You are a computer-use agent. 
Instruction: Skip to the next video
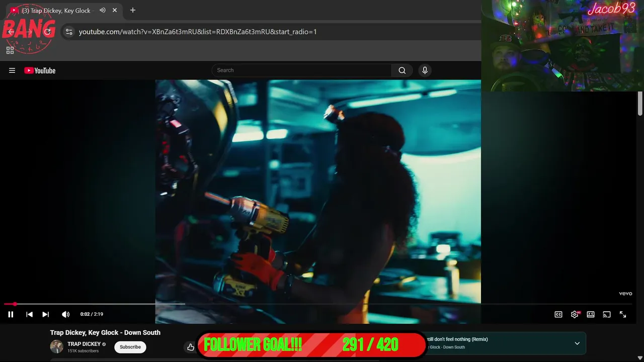[45, 314]
